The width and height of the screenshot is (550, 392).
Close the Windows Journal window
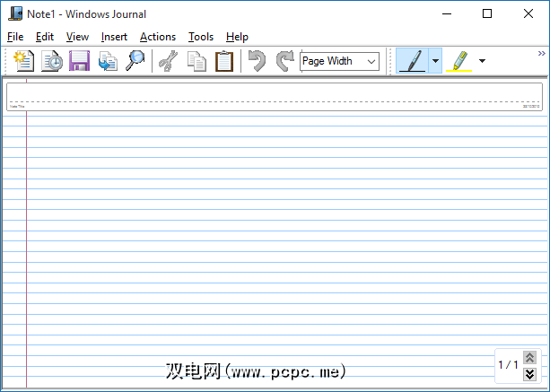click(x=528, y=13)
